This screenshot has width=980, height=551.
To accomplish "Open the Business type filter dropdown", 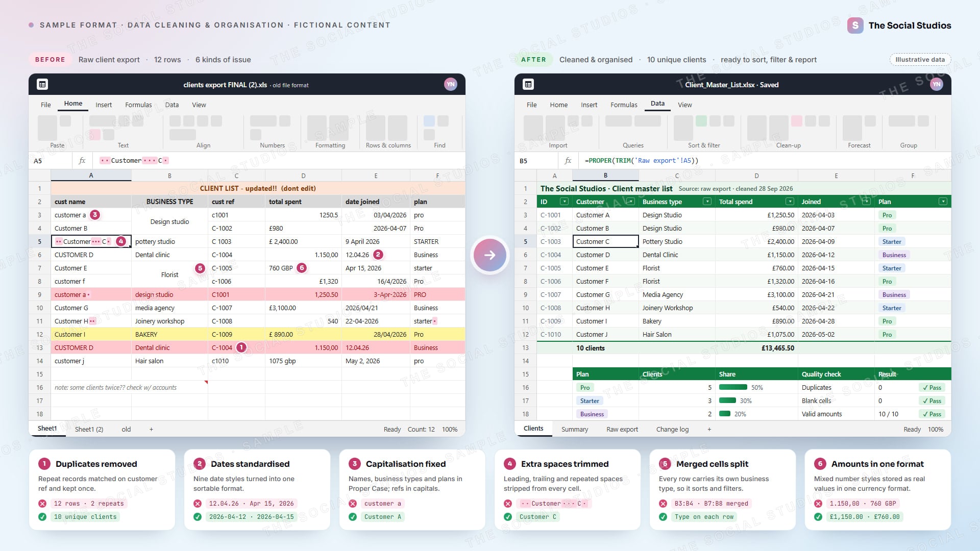I will point(707,202).
